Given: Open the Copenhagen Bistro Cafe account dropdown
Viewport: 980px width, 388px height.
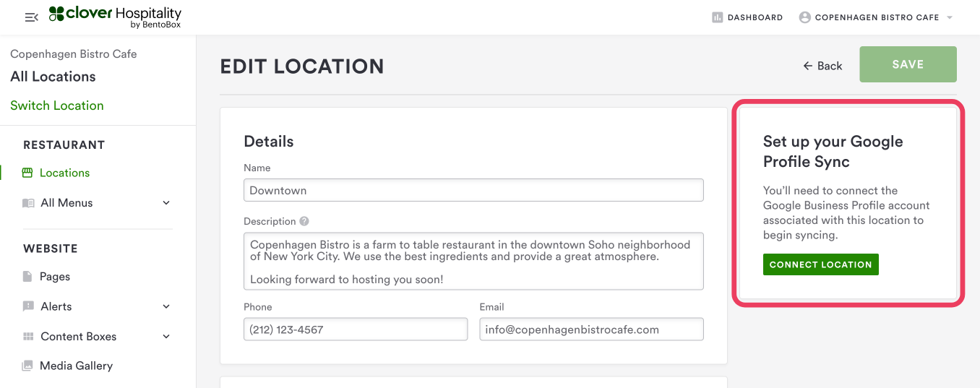Looking at the screenshot, I should click(x=950, y=17).
